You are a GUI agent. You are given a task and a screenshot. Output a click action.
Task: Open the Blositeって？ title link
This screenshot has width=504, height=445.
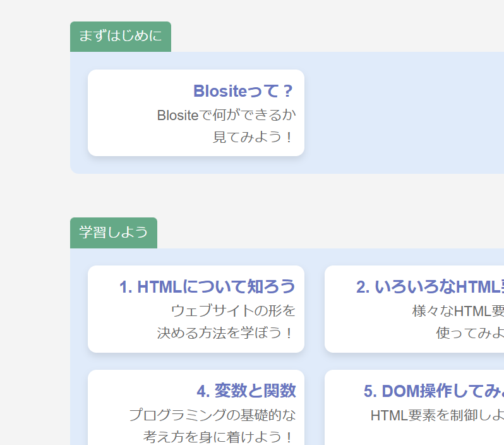pyautogui.click(x=243, y=91)
